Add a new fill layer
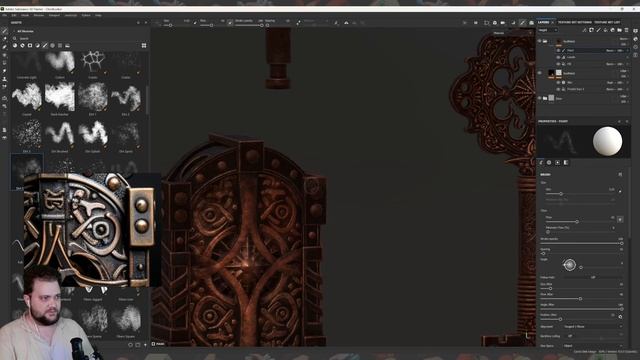Viewport: 640px width, 360px height. tap(605, 30)
